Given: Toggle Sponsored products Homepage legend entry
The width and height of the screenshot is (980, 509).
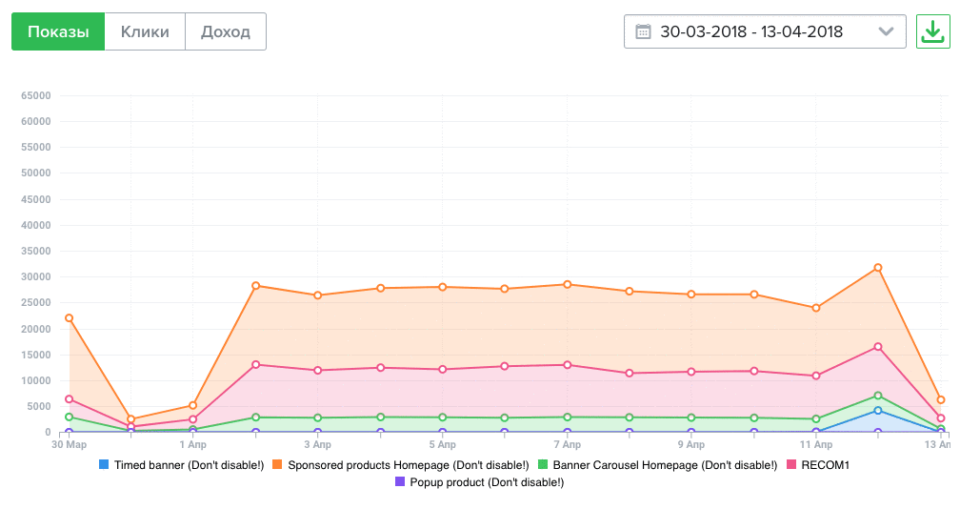Looking at the screenshot, I should tap(408, 465).
